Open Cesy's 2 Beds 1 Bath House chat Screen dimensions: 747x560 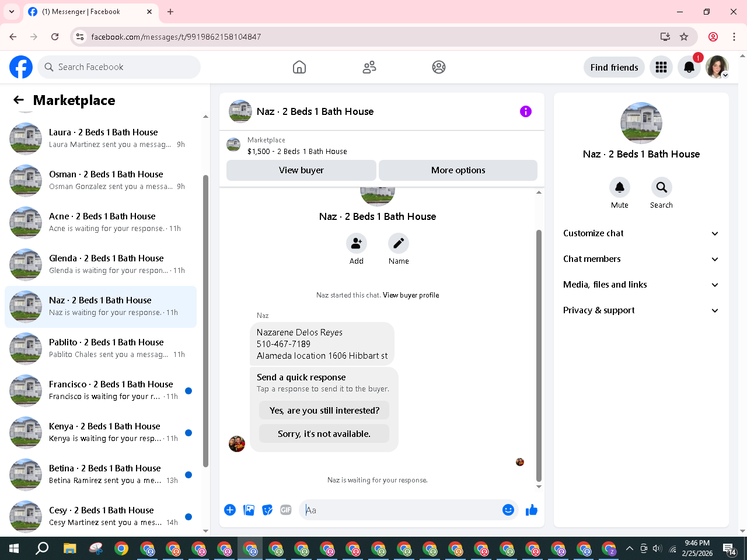[x=100, y=517]
